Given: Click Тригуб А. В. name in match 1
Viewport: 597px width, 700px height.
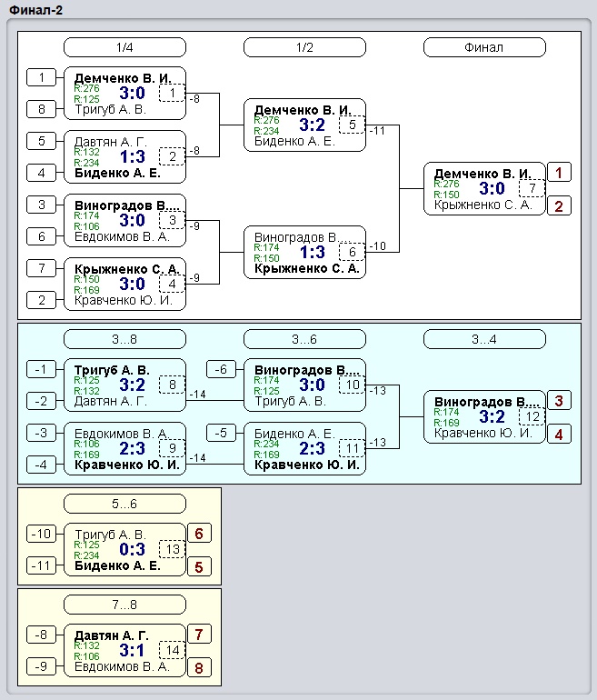Looking at the screenshot, I should coord(110,109).
